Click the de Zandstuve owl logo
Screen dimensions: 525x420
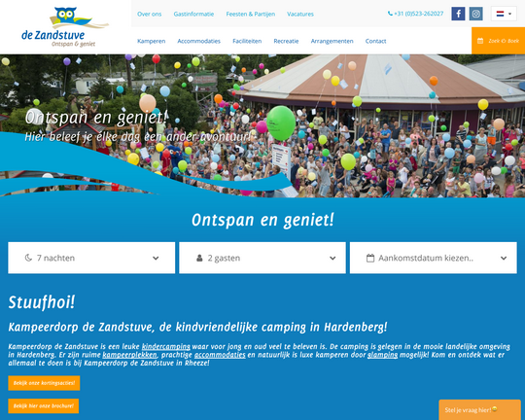coord(65,27)
